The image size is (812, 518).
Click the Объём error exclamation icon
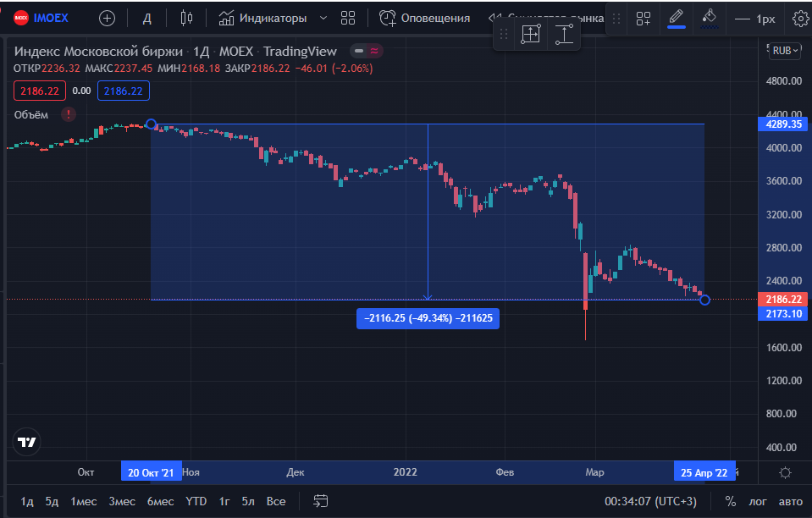click(69, 114)
